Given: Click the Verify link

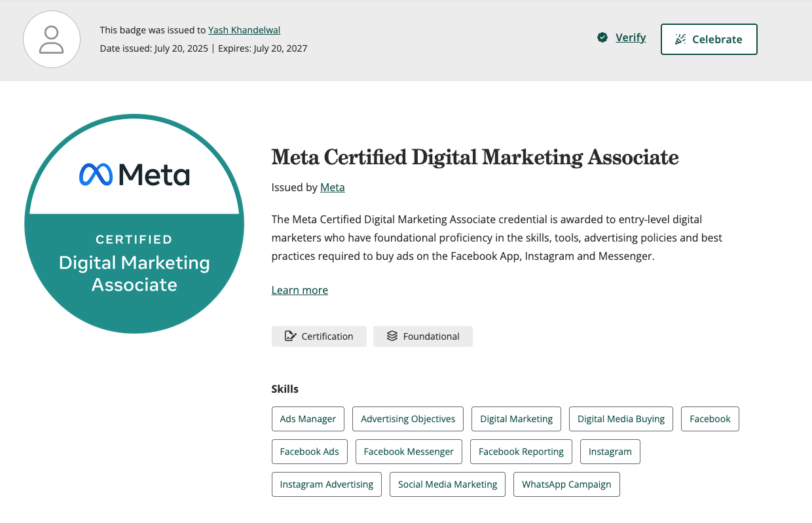Looking at the screenshot, I should point(631,38).
